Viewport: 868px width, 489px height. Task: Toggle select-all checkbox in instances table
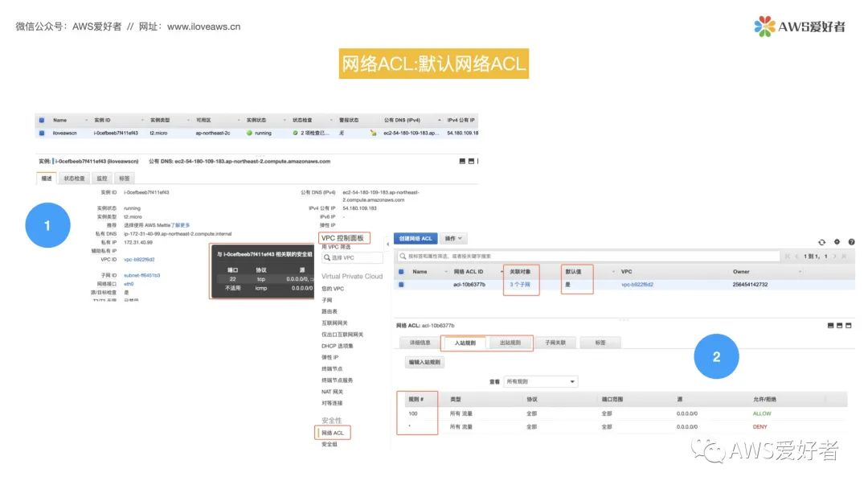pos(42,120)
